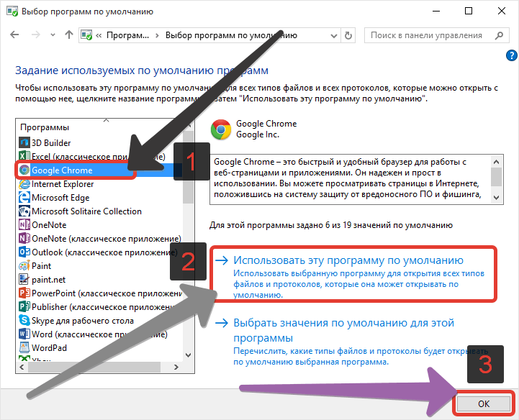This screenshot has width=519, height=420.
Task: Click the OK button
Action: point(484,403)
